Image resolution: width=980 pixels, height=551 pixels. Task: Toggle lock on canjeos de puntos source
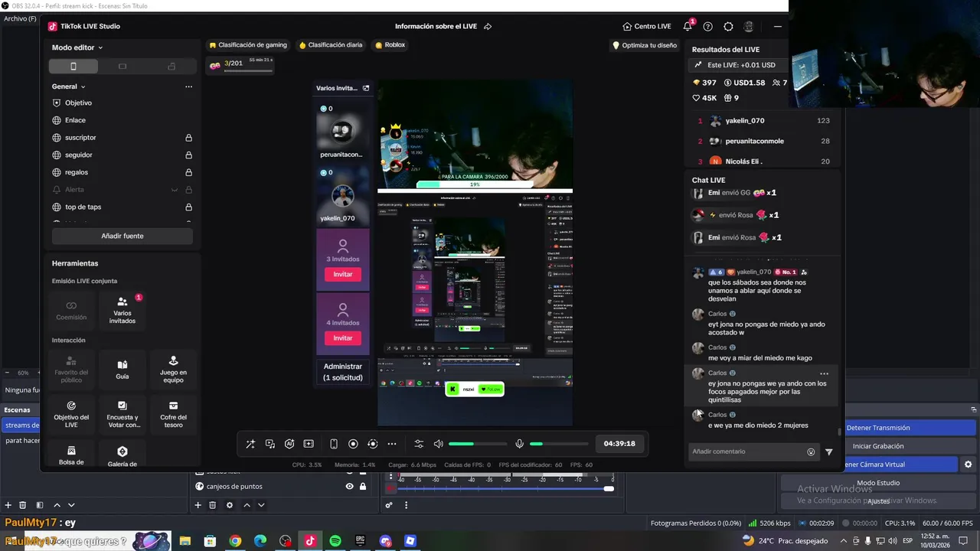(363, 487)
